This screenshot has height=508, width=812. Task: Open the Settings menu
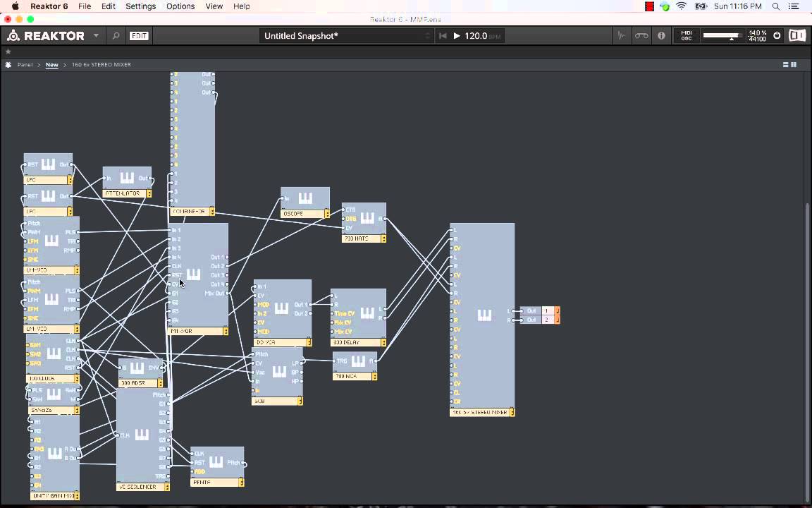[x=140, y=6]
